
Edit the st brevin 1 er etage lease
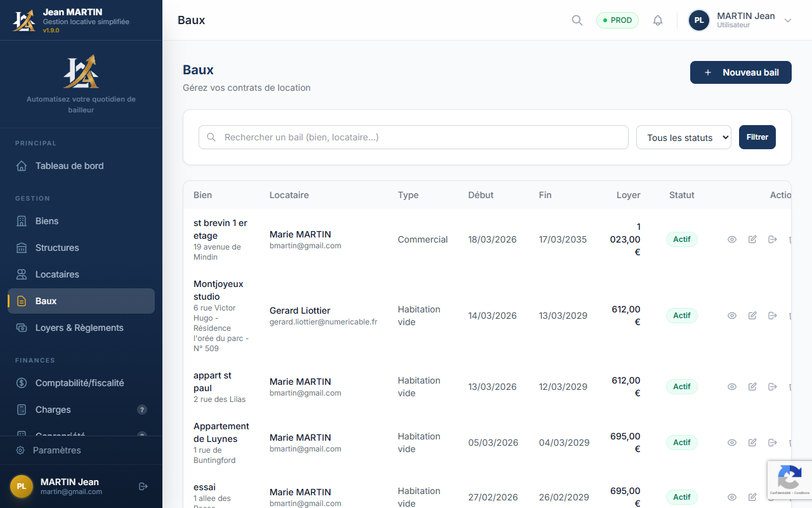click(x=752, y=239)
